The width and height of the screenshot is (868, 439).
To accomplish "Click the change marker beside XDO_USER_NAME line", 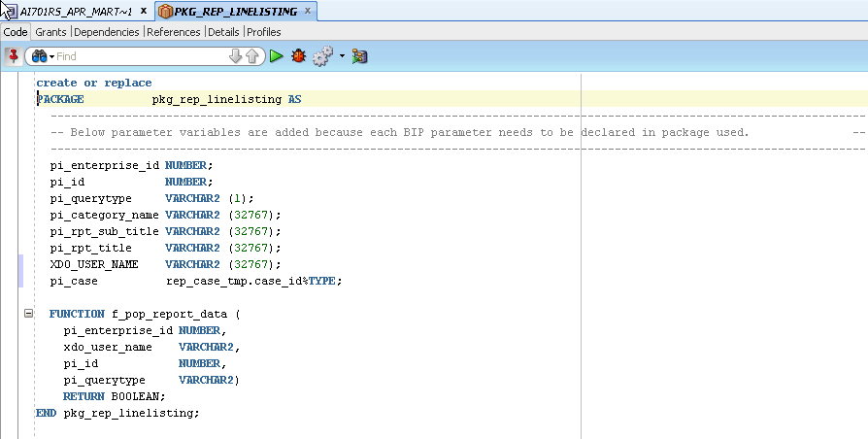I will pos(21,271).
